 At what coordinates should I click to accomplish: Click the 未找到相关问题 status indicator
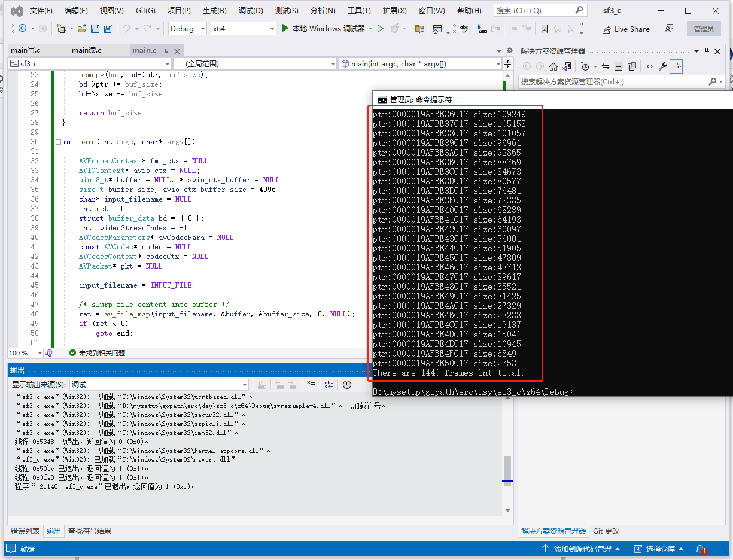point(97,353)
